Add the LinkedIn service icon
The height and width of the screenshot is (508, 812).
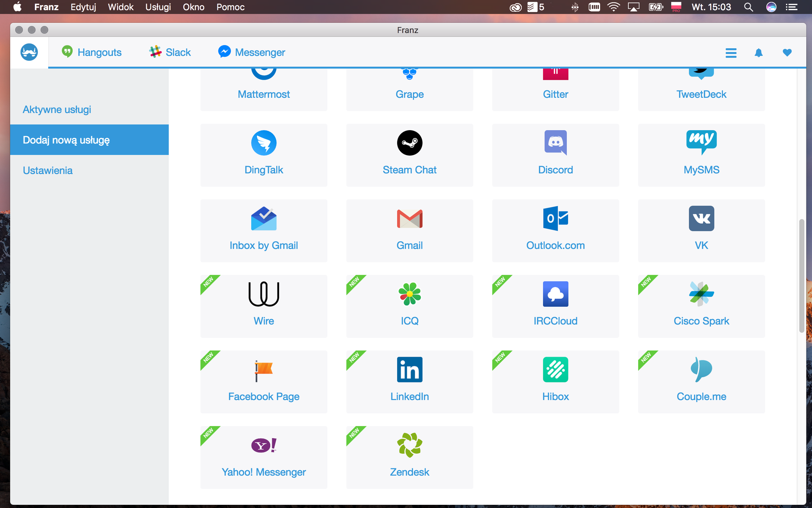[x=410, y=369]
